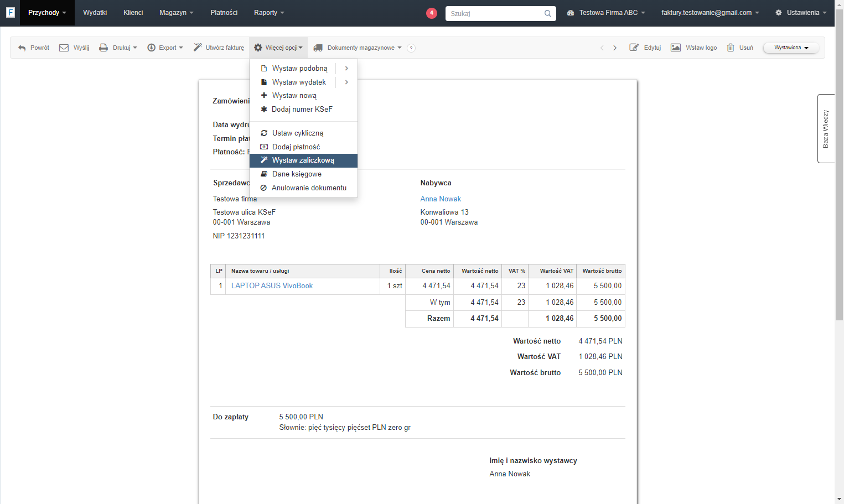Open the Wydatki tab
Screen dimensions: 844x504
point(95,13)
